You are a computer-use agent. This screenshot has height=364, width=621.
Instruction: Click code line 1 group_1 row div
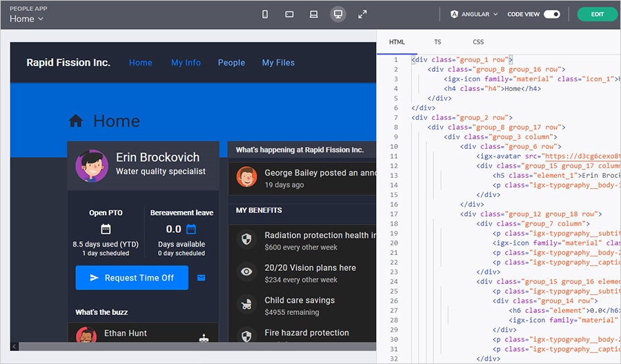tap(462, 60)
